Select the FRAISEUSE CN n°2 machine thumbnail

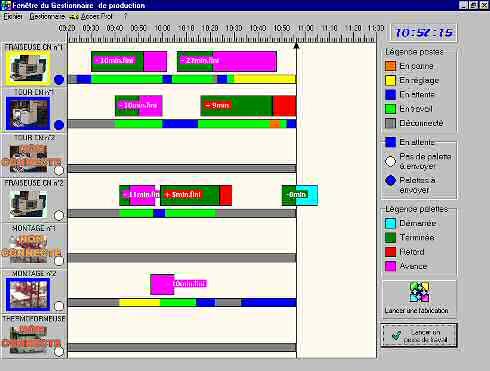click(28, 204)
